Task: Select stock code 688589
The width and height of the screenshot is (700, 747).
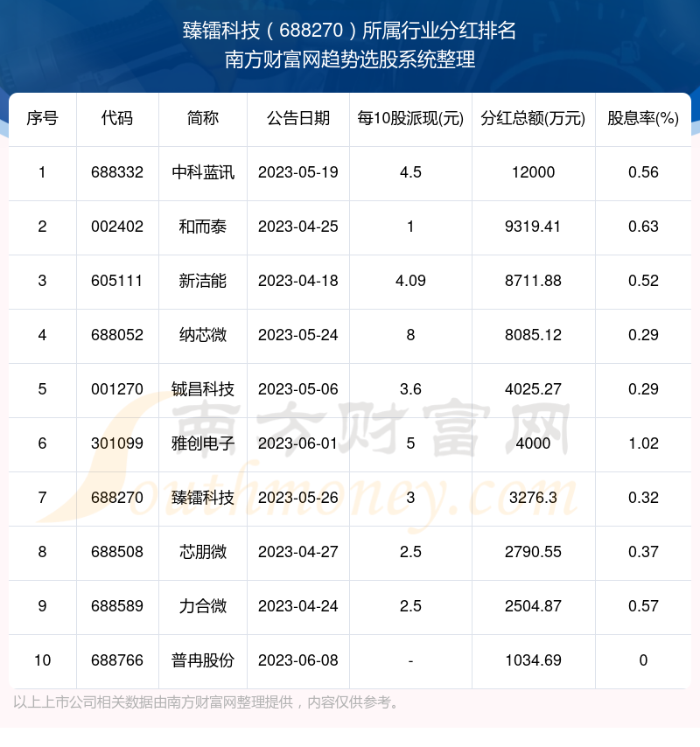Action: click(x=117, y=607)
